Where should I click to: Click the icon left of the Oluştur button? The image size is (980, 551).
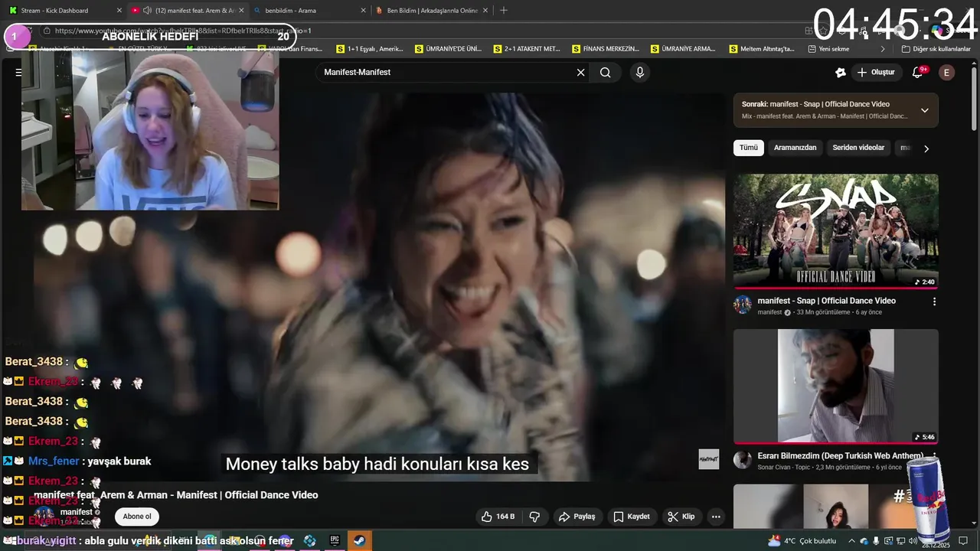[x=840, y=73]
